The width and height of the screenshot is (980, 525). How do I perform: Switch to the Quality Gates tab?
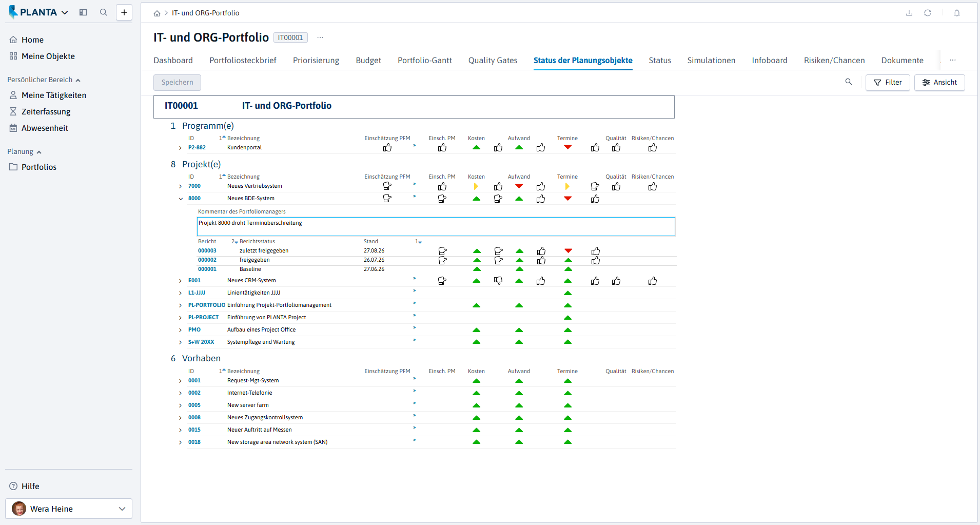493,61
